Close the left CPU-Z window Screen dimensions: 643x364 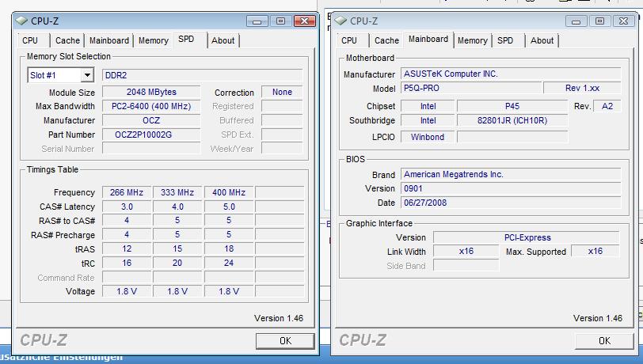(305, 21)
